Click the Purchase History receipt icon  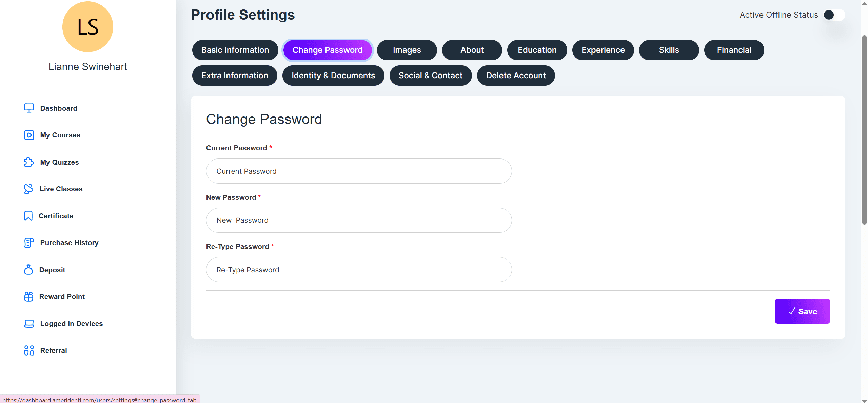point(29,243)
